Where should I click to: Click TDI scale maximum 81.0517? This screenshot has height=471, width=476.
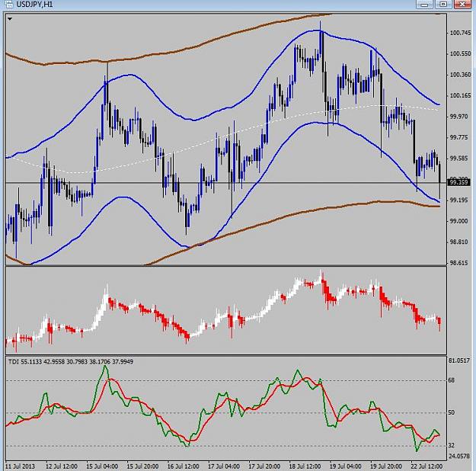tap(459, 360)
